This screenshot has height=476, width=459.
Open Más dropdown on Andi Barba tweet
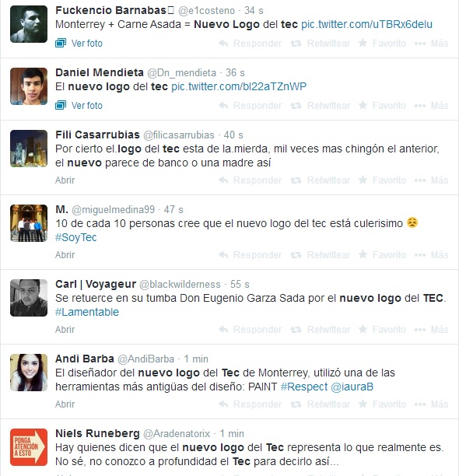point(431,404)
